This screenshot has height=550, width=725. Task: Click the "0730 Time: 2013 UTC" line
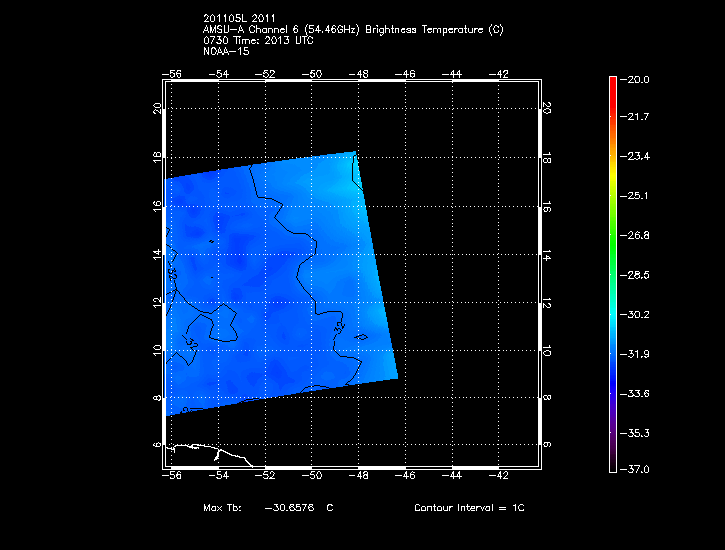point(258,40)
